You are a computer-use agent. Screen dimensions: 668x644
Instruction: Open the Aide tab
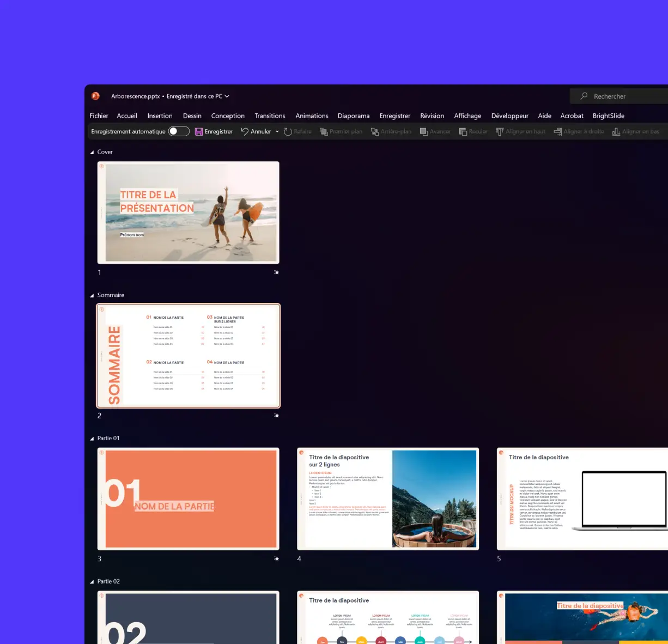pyautogui.click(x=544, y=116)
